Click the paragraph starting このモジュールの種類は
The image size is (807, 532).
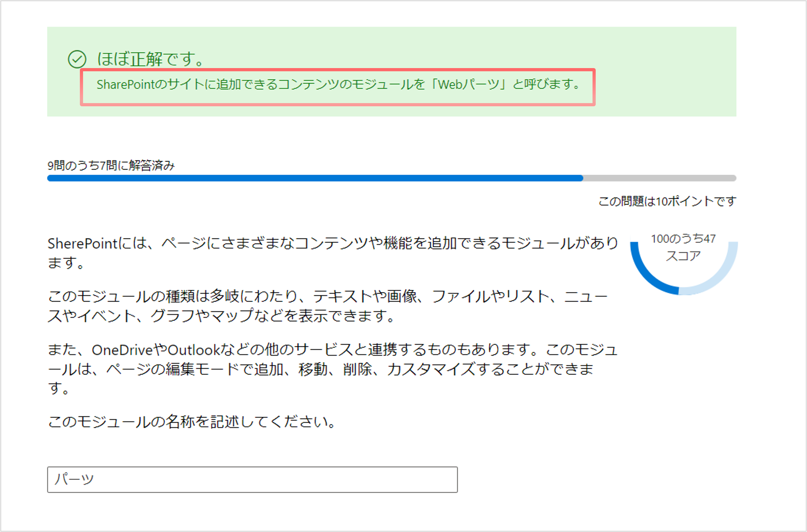327,306
